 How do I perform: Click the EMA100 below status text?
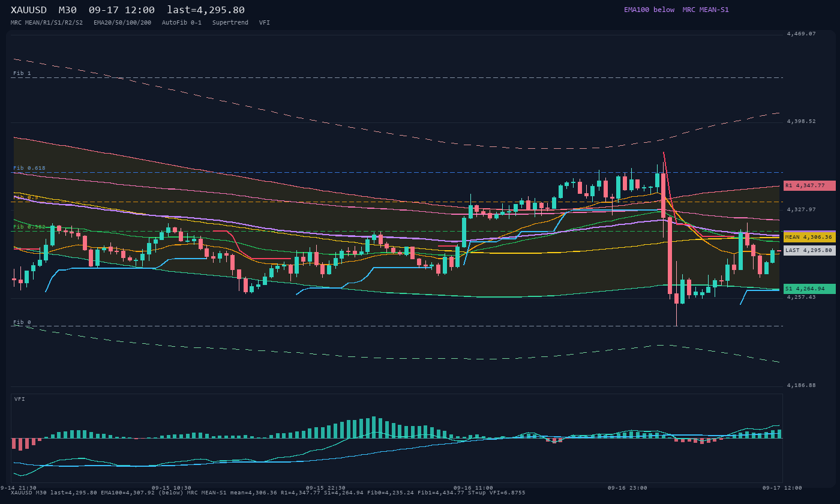point(649,10)
